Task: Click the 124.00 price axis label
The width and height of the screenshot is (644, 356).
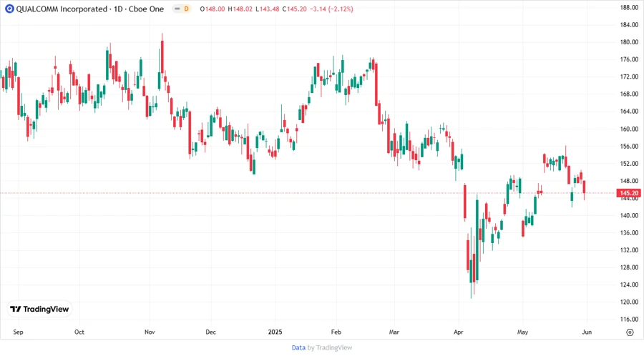Action: click(x=629, y=285)
